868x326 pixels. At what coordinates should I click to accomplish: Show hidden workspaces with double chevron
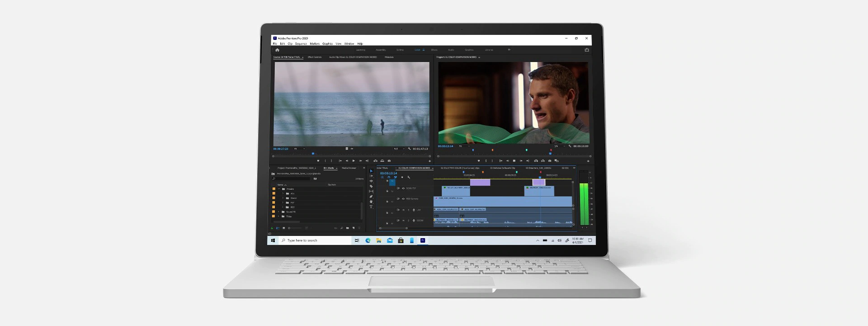[x=509, y=50]
